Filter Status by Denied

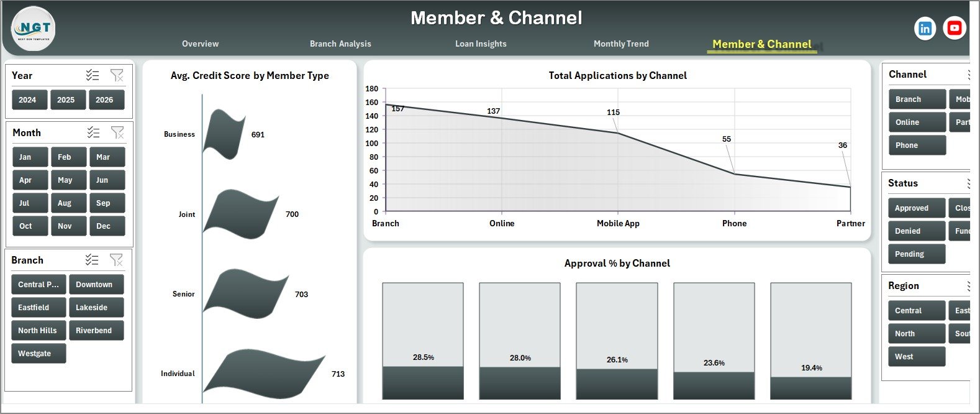click(917, 231)
